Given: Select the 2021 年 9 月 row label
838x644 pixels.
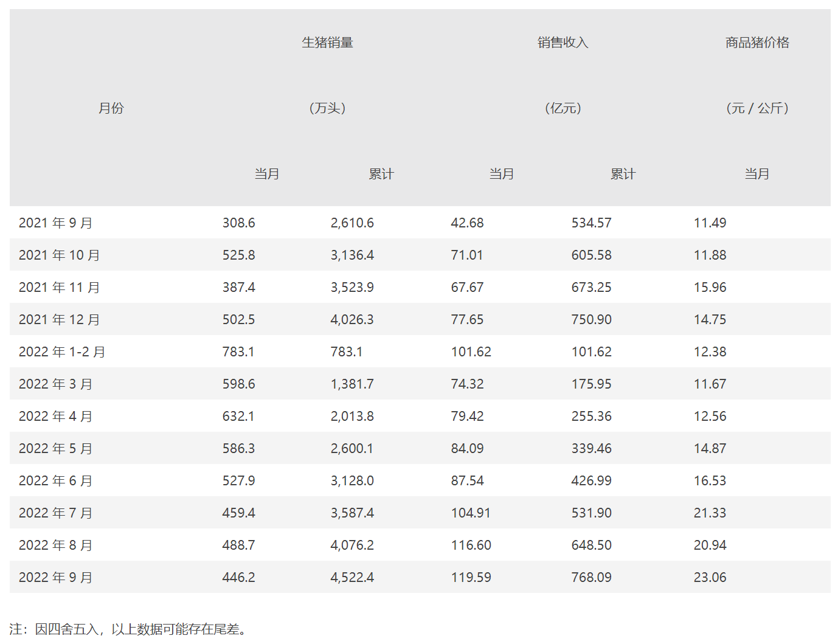Looking at the screenshot, I should point(55,223).
